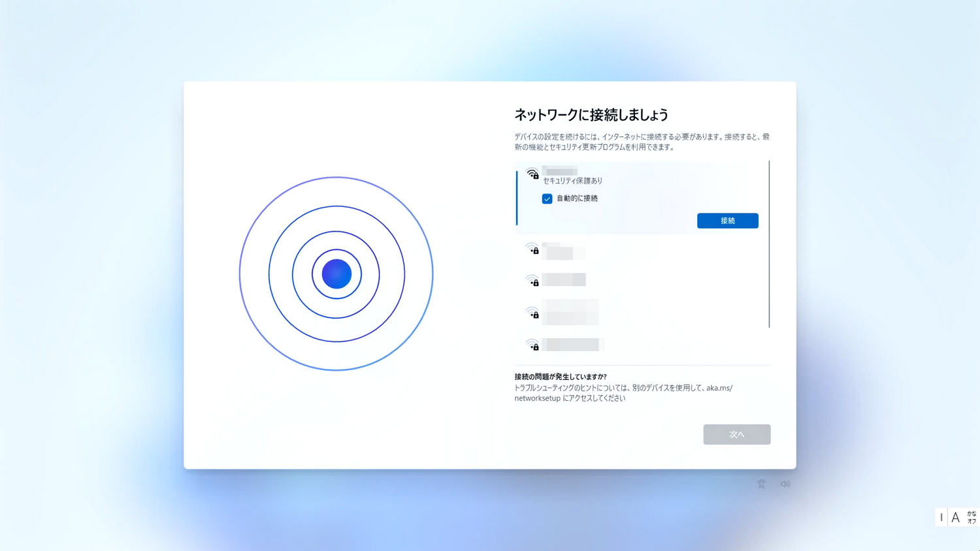Click the Wi-Fi lock icon on the second network
The image size is (980, 551).
coord(532,249)
